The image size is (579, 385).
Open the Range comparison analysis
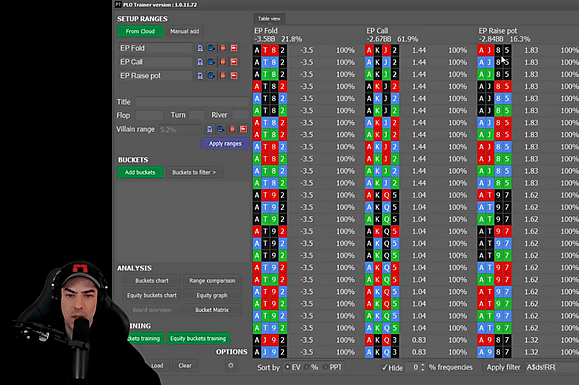pyautogui.click(x=212, y=281)
